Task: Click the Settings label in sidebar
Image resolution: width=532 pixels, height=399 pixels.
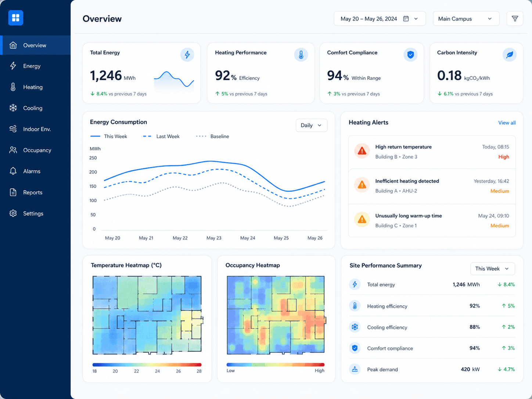Action: click(33, 213)
